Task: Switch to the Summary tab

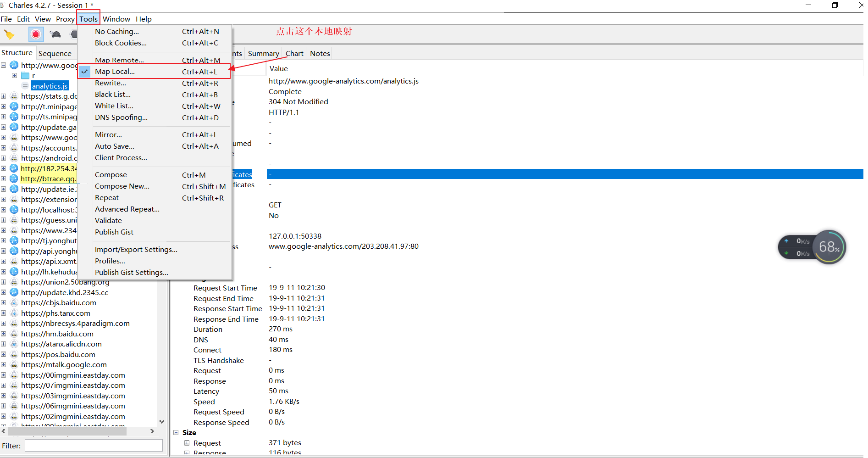Action: [263, 54]
